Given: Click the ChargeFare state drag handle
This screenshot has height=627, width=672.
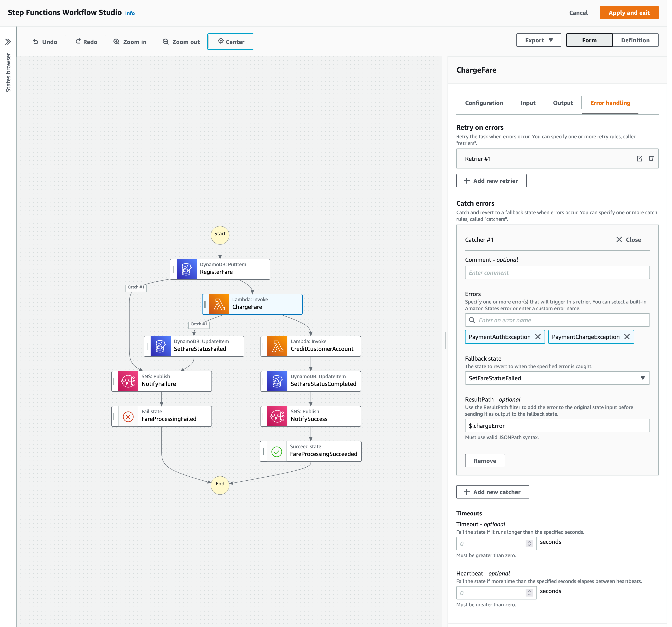Looking at the screenshot, I should click(205, 305).
